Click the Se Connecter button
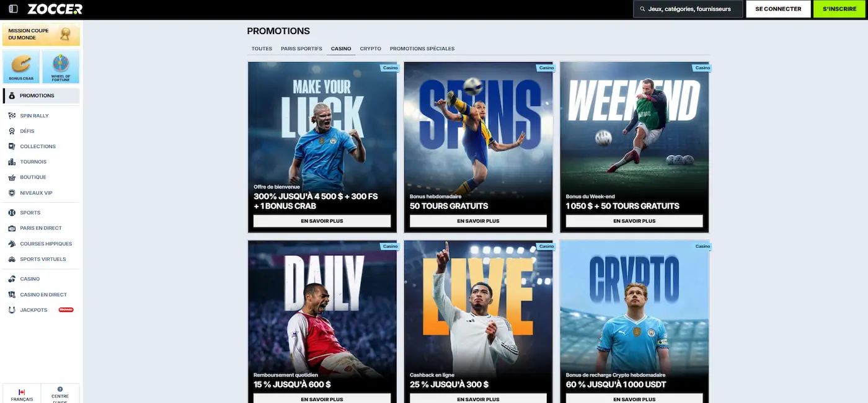This screenshot has height=403, width=868. (778, 9)
